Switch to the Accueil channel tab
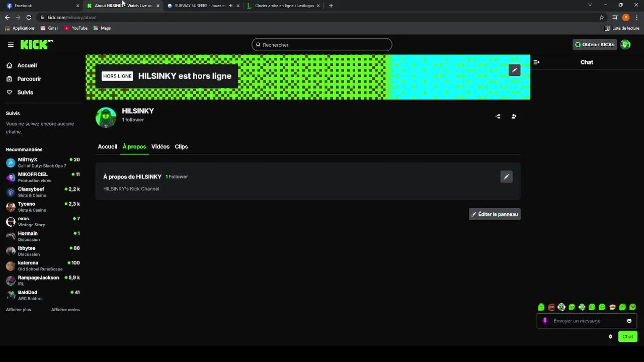 107,147
